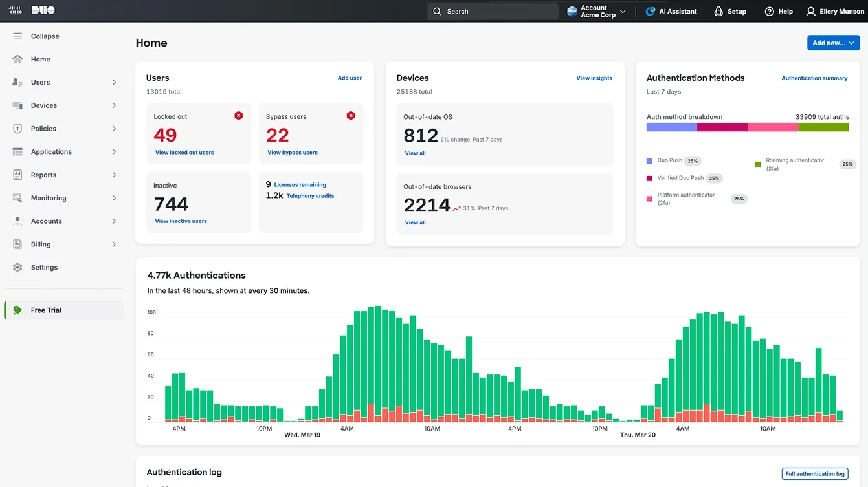The image size is (868, 487).
Task: Expand the Monitoring submenu chevron
Action: pos(114,198)
